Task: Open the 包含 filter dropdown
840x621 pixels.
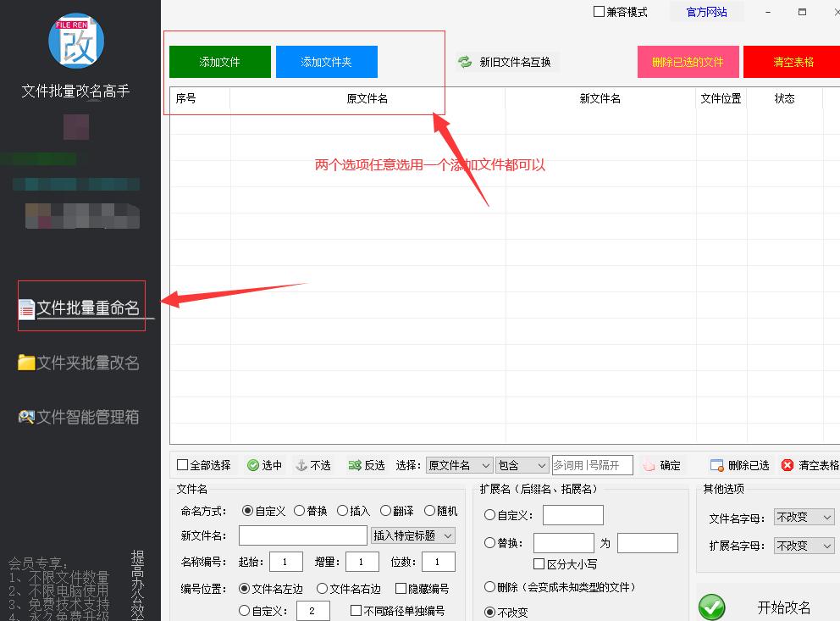Action: [522, 464]
